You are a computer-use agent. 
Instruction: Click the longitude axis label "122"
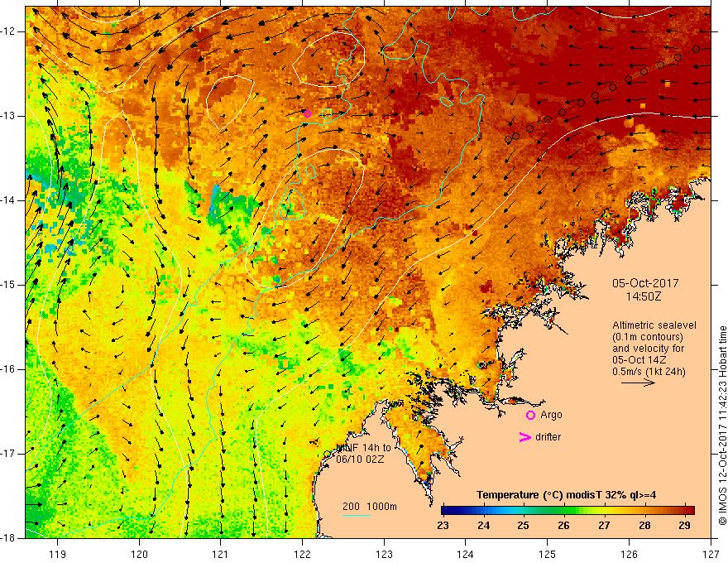pyautogui.click(x=302, y=554)
